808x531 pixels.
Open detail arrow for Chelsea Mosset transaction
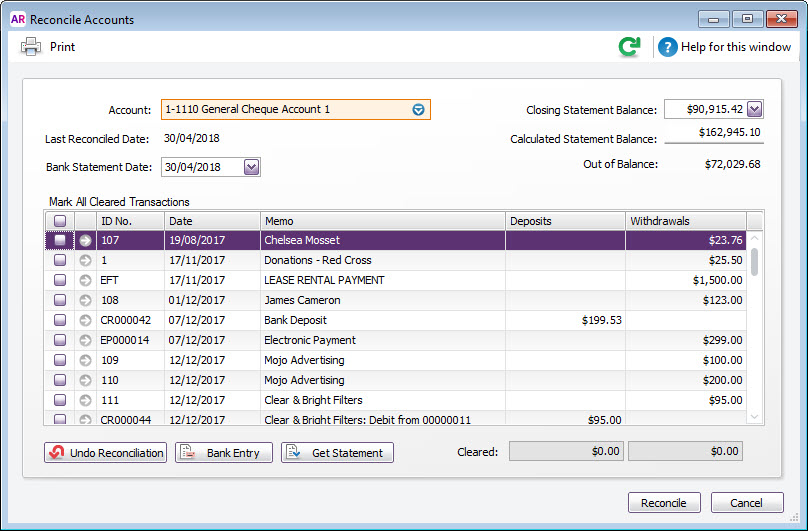coord(85,240)
